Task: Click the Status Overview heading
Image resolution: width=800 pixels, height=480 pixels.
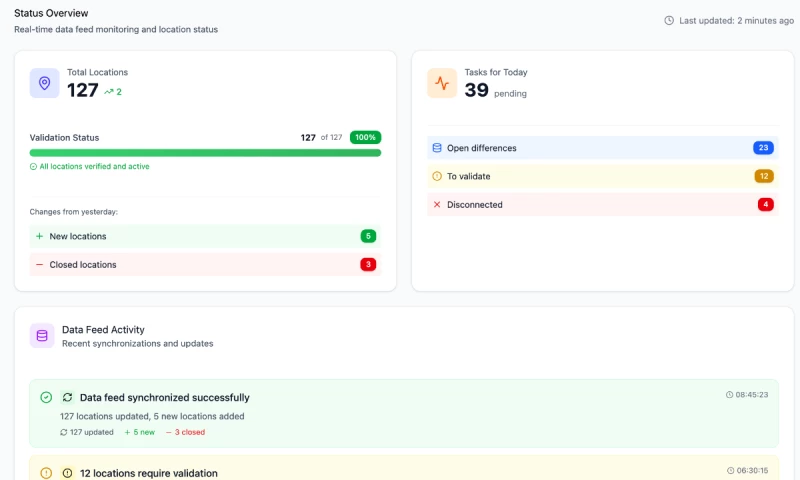Action: (x=51, y=13)
